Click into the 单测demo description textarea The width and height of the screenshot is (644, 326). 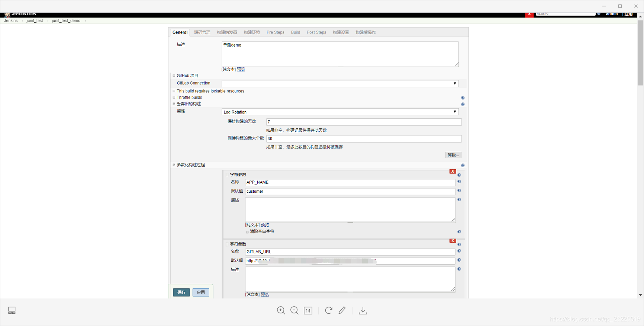click(340, 54)
